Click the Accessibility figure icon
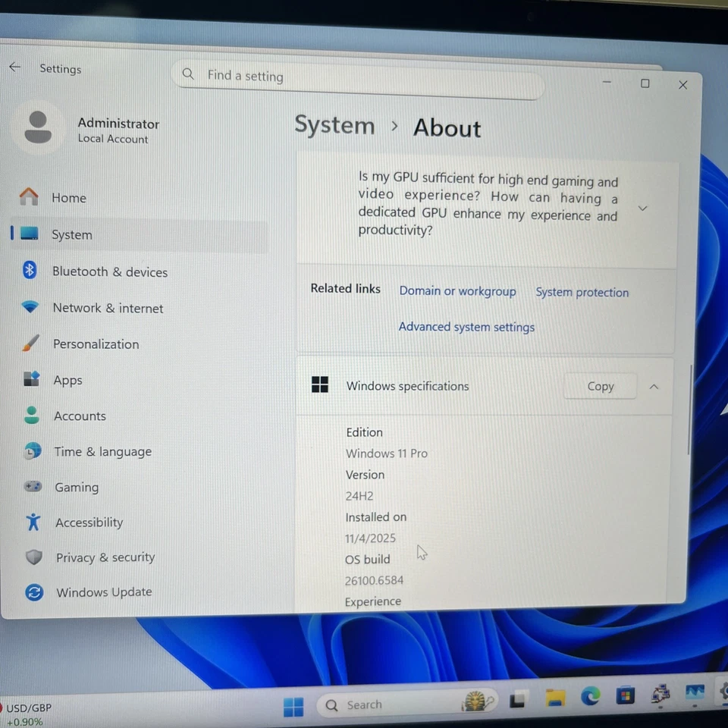 point(33,522)
